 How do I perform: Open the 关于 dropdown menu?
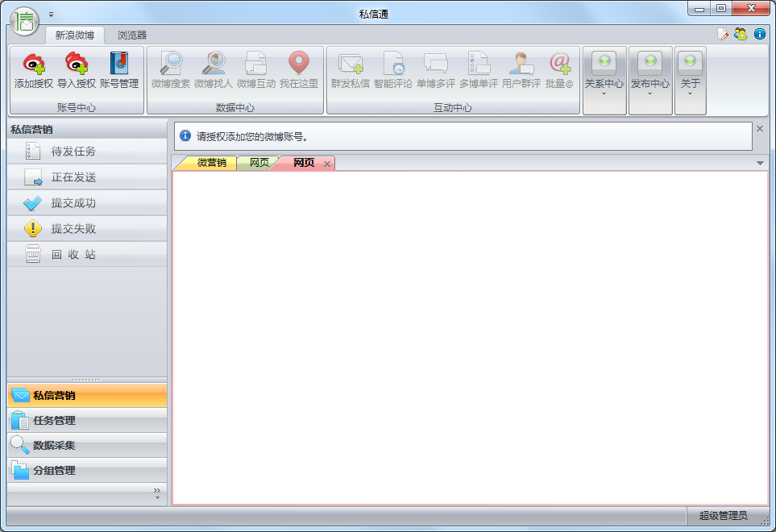(x=690, y=81)
